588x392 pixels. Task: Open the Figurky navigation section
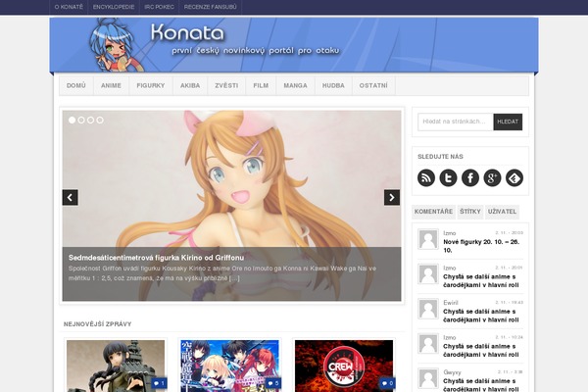coord(151,85)
